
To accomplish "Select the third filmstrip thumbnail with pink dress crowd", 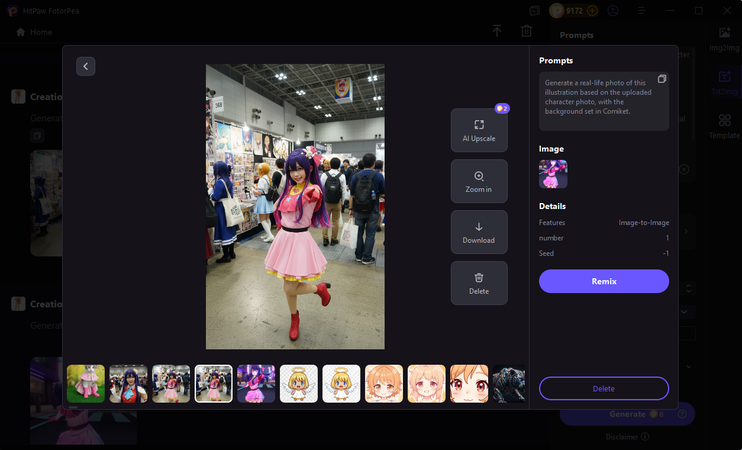I will 171,384.
